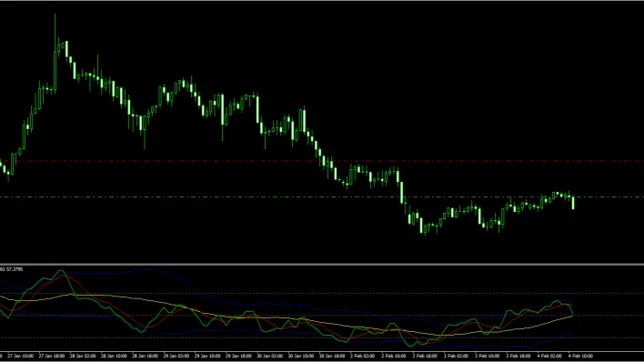
Task: Select the red dashed horizontal level line
Action: 322,161
